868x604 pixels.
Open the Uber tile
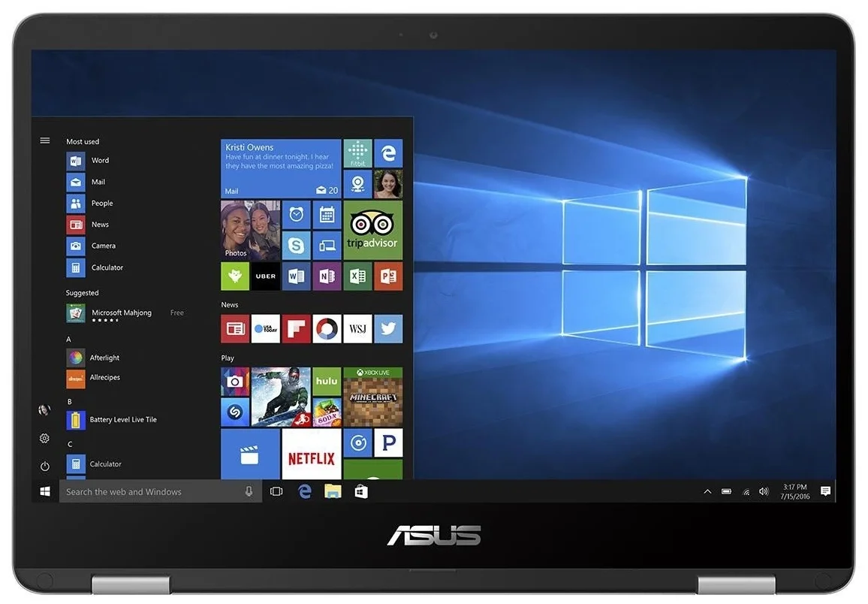point(266,276)
